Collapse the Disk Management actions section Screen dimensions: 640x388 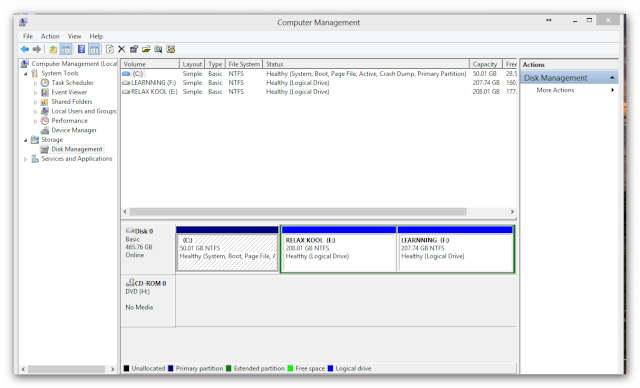coord(612,78)
